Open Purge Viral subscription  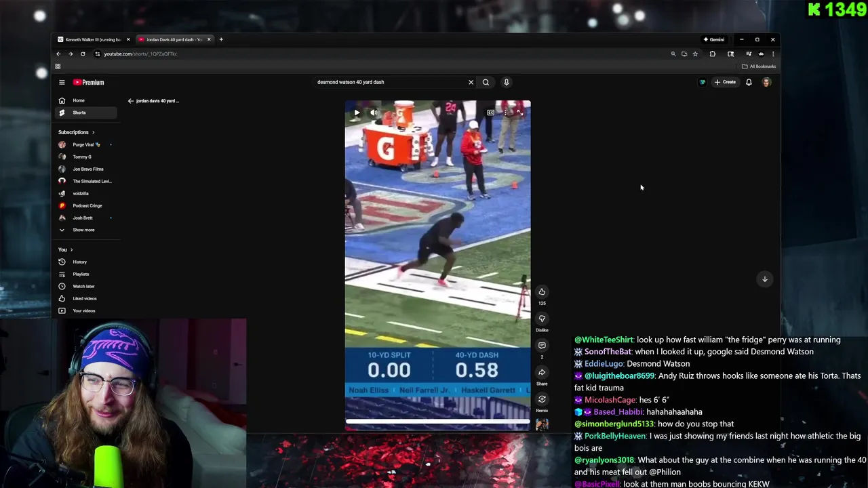pos(85,144)
